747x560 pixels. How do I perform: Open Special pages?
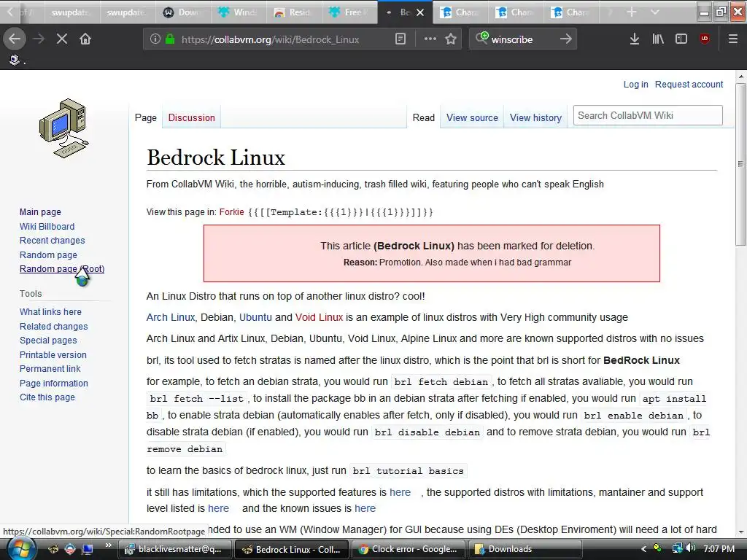48,341
